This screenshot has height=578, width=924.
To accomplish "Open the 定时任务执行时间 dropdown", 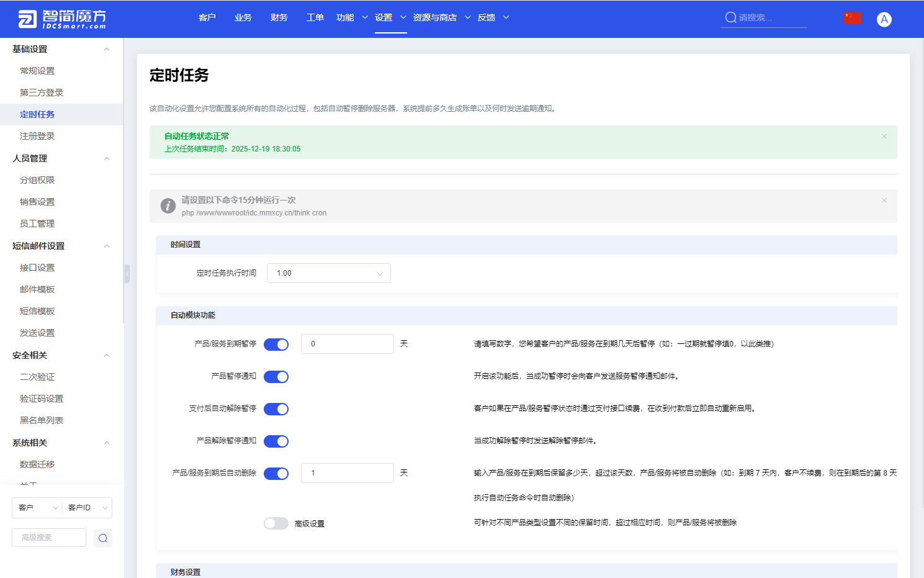I will click(328, 273).
